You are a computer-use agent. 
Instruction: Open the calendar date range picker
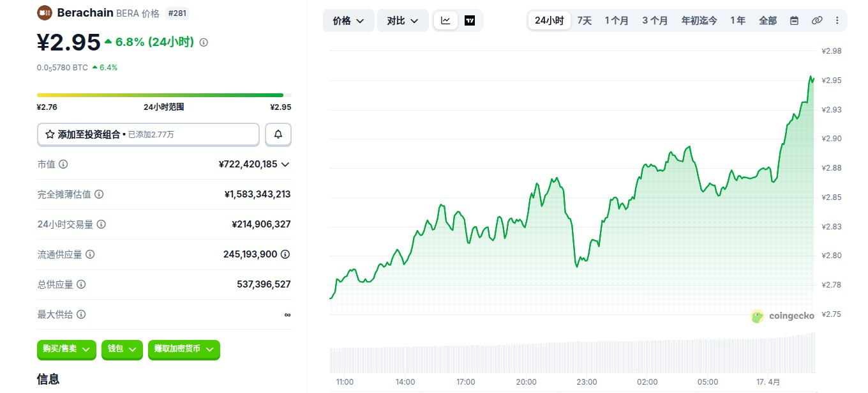[x=794, y=20]
